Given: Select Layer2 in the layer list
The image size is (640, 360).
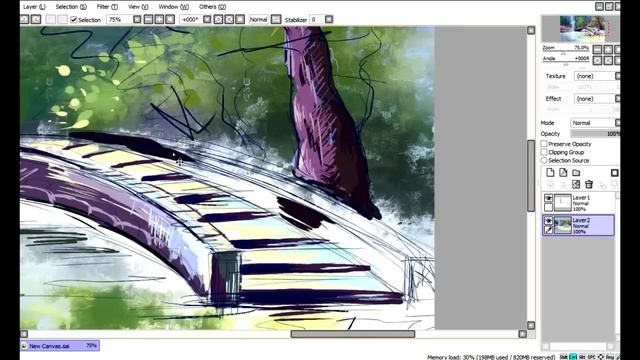Looking at the screenshot, I should (578, 225).
